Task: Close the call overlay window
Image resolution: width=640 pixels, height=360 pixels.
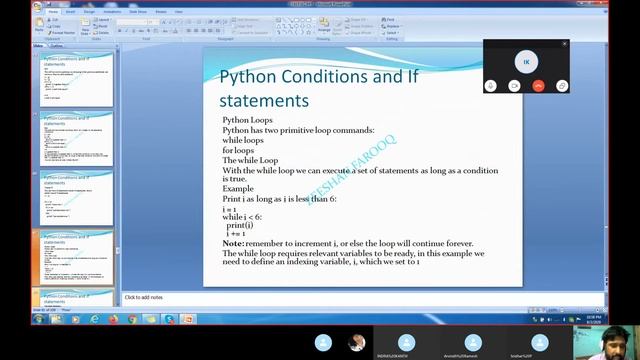Action: (x=564, y=44)
